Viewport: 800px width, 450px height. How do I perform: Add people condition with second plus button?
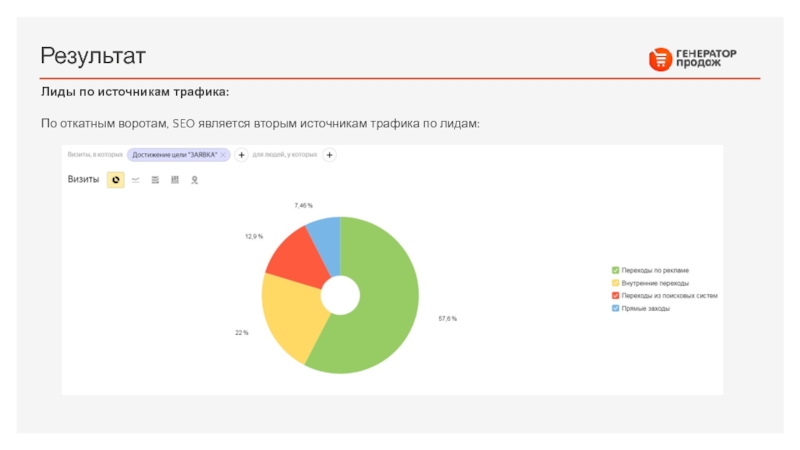(330, 155)
